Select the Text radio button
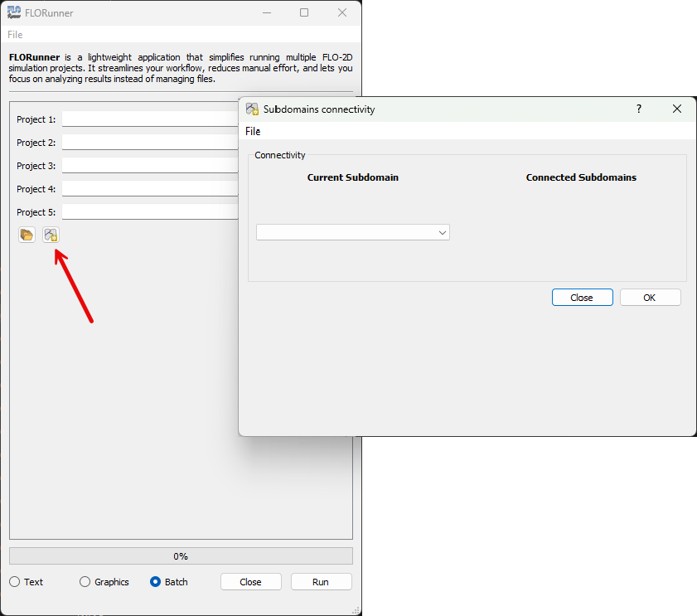 pos(15,582)
